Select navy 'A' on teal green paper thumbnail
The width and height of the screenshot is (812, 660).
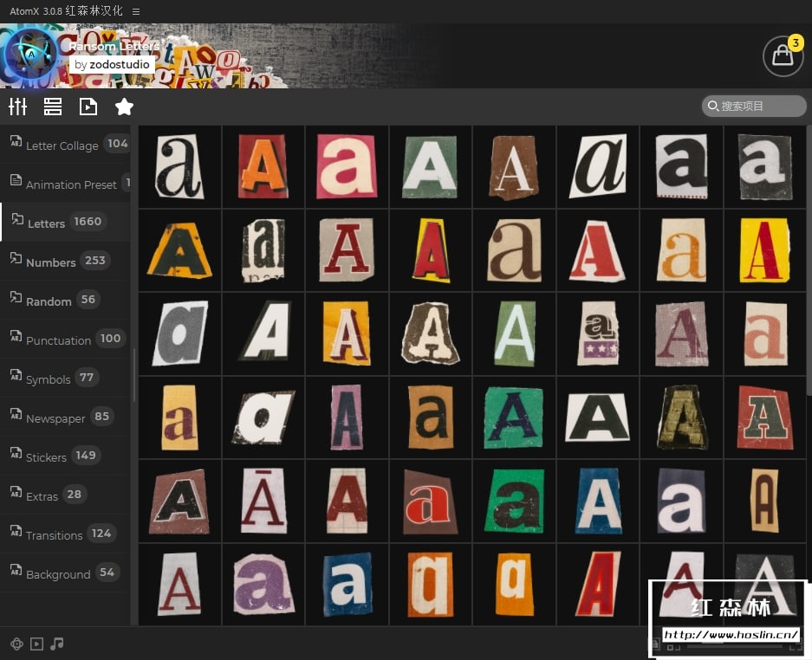click(514, 417)
